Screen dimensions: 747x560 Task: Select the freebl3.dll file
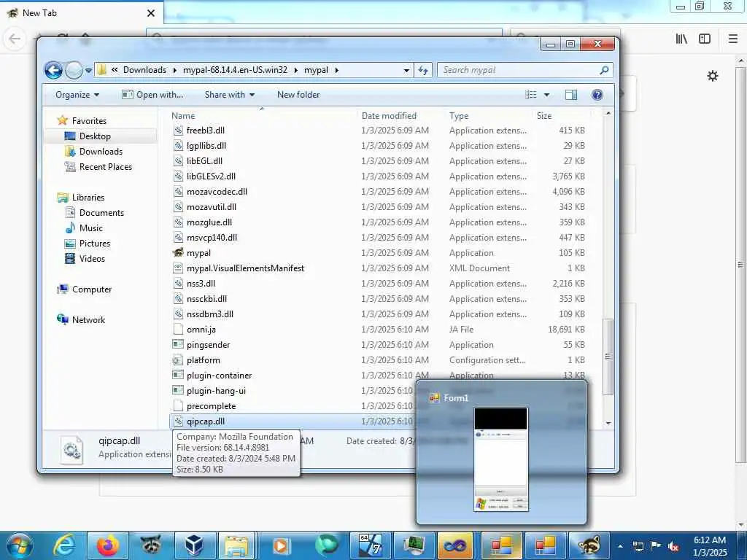pos(205,131)
